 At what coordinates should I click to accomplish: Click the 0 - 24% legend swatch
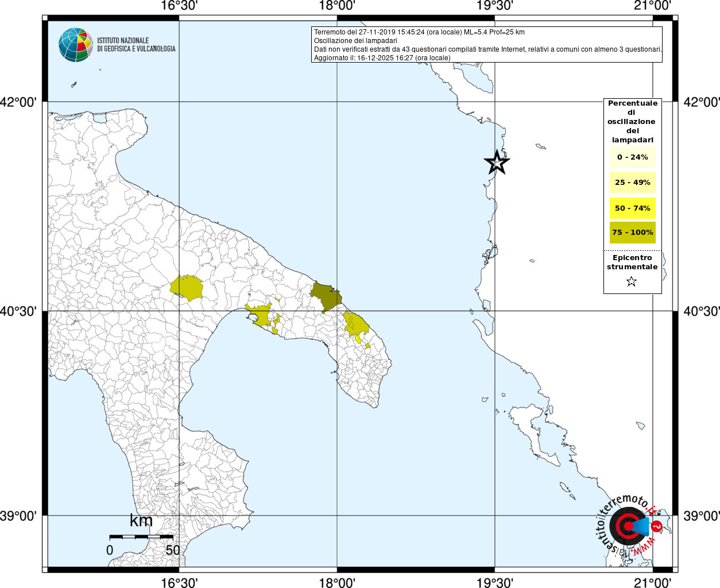632,157
